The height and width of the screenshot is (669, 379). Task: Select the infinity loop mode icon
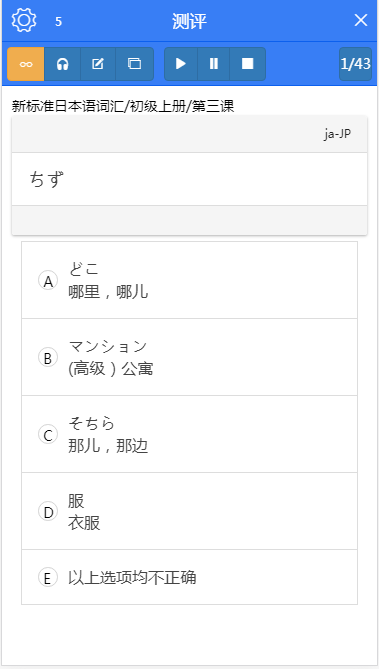(26, 64)
